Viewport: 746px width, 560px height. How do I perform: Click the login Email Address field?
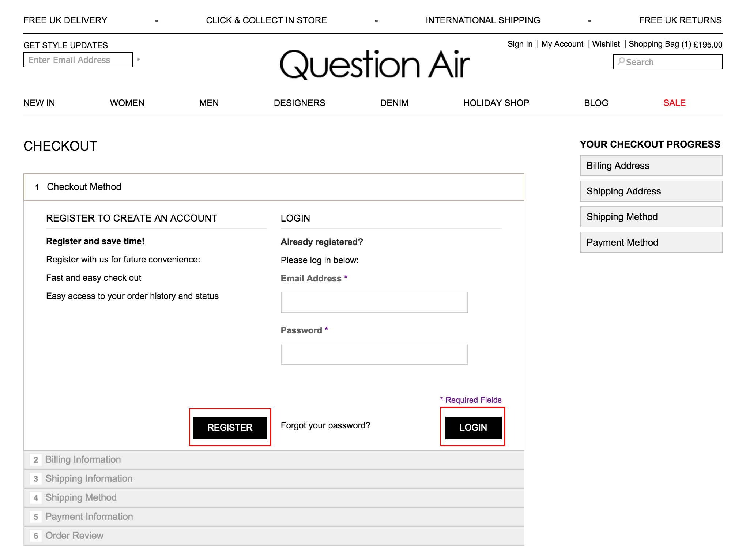coord(374,302)
